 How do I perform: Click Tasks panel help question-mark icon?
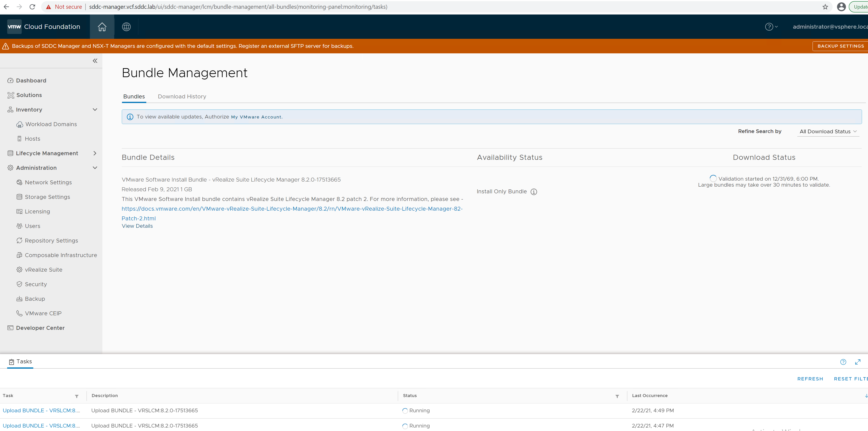pos(843,362)
